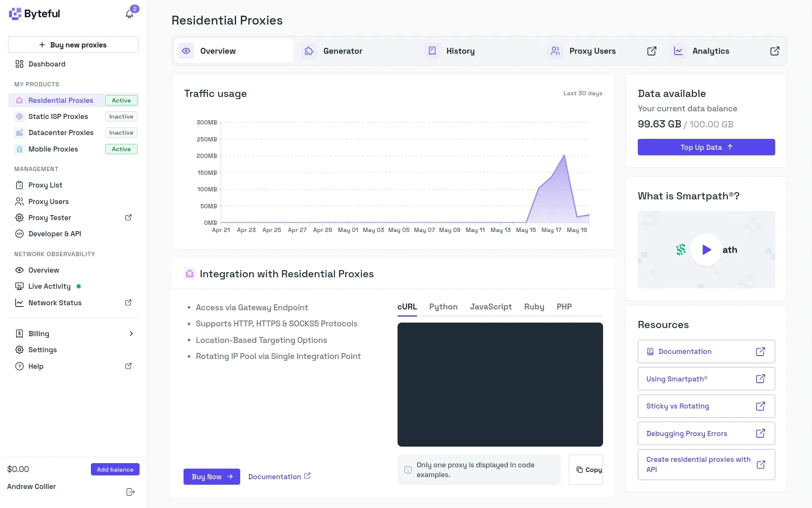Click the Datacenter Proxies icon
The height and width of the screenshot is (508, 812).
pyautogui.click(x=19, y=133)
